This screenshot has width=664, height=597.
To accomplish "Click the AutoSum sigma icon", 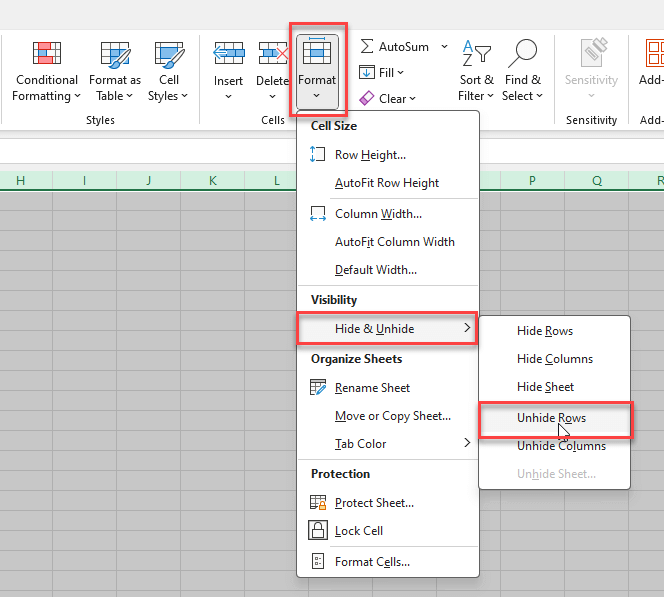I will pyautogui.click(x=367, y=46).
